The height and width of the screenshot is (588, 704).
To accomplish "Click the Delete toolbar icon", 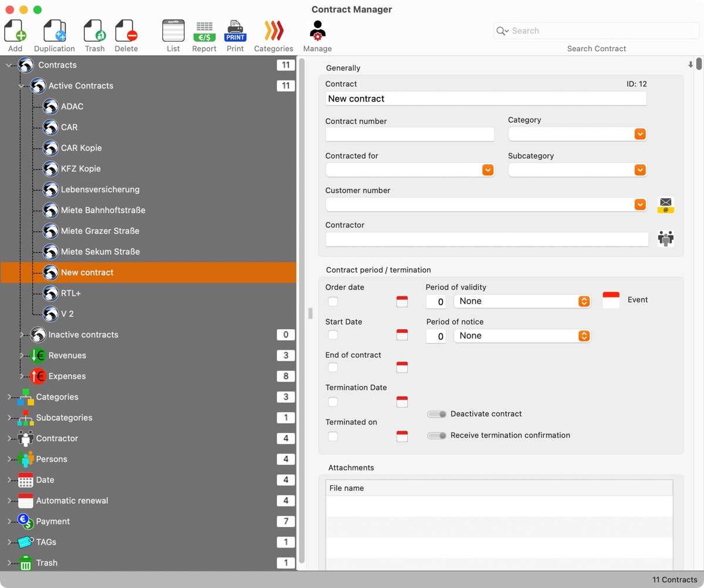I will pyautogui.click(x=126, y=31).
